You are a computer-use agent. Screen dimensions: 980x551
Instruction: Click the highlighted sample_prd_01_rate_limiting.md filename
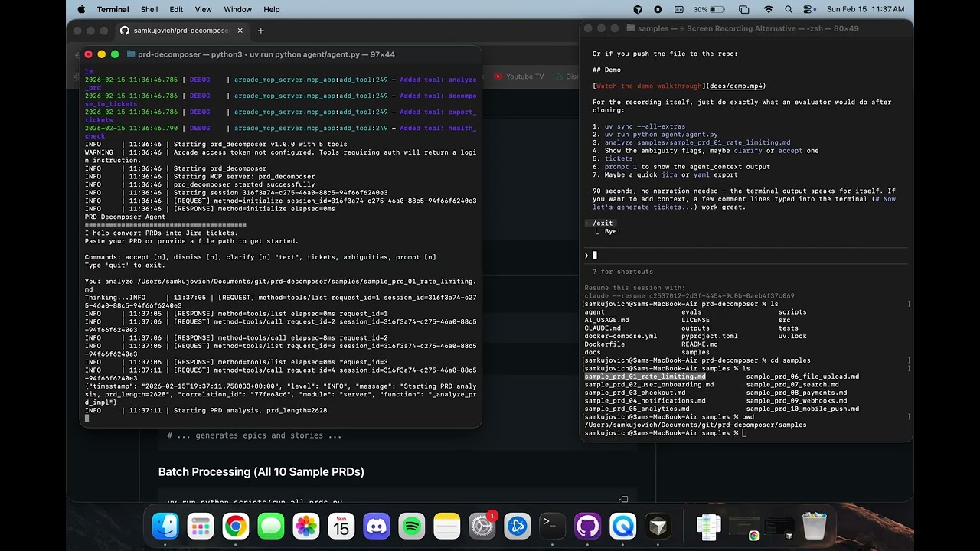645,377
